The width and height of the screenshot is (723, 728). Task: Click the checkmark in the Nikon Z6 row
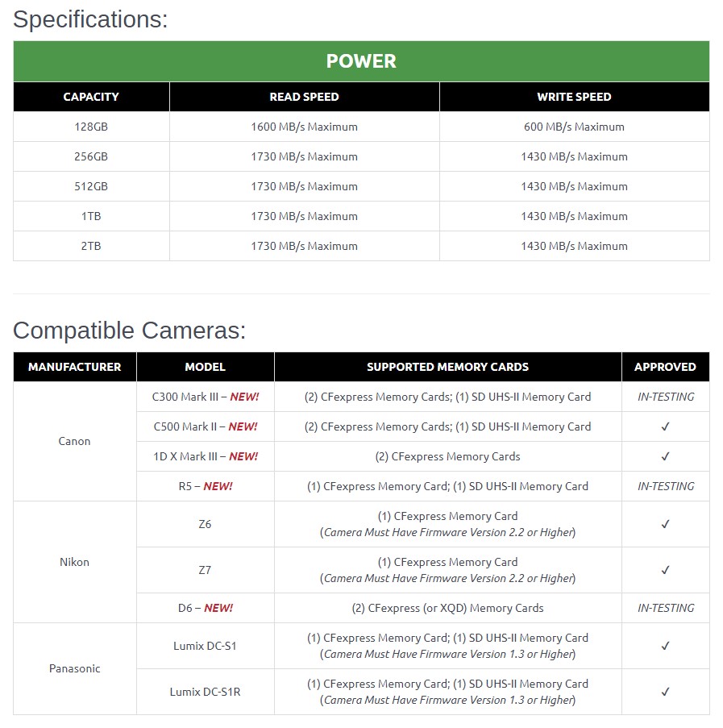tap(665, 524)
